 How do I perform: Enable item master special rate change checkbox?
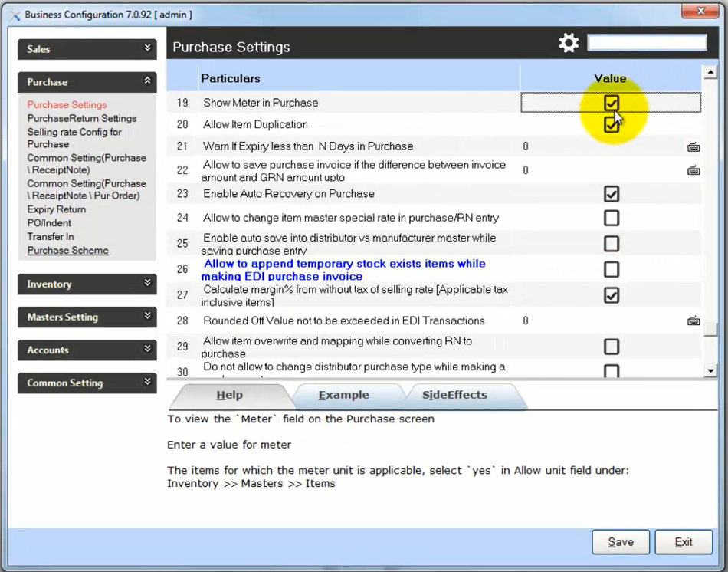tap(611, 219)
